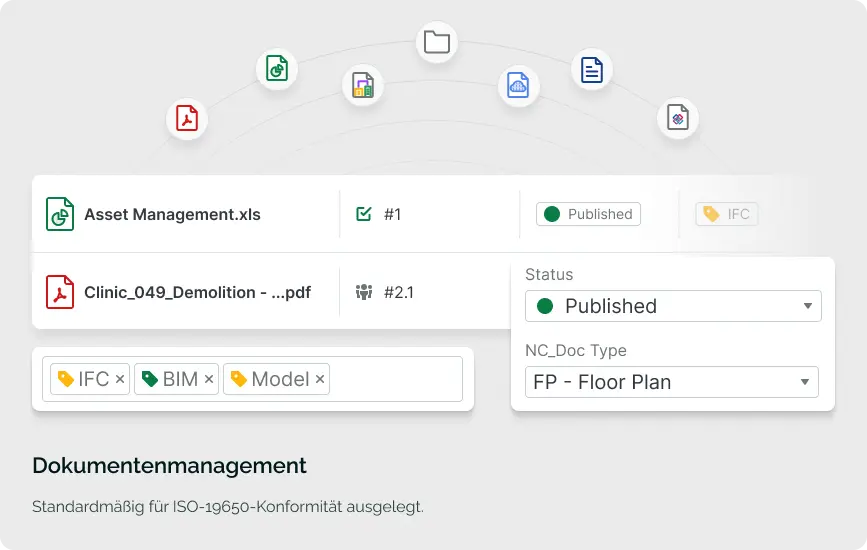Click the red PDF icon beside Clinic_049_Demolition
Viewport: 867px width, 550px height.
(x=60, y=292)
